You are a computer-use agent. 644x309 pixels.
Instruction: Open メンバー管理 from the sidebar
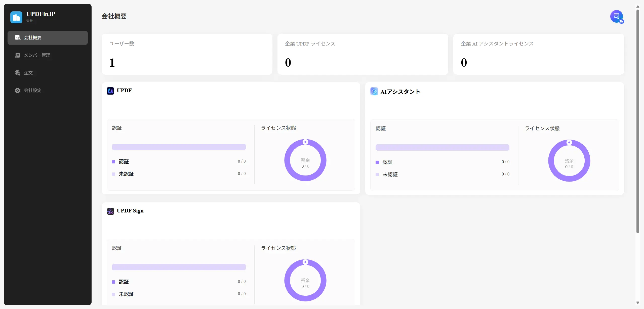click(x=37, y=55)
